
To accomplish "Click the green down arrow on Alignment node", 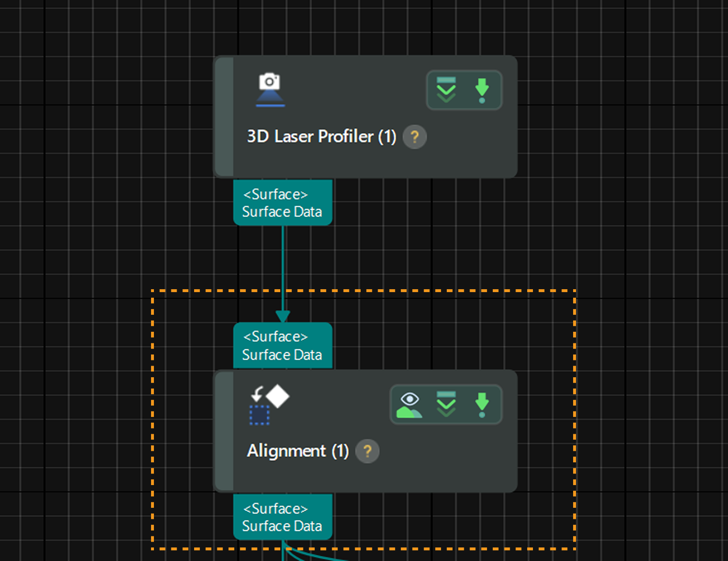I will [x=482, y=405].
